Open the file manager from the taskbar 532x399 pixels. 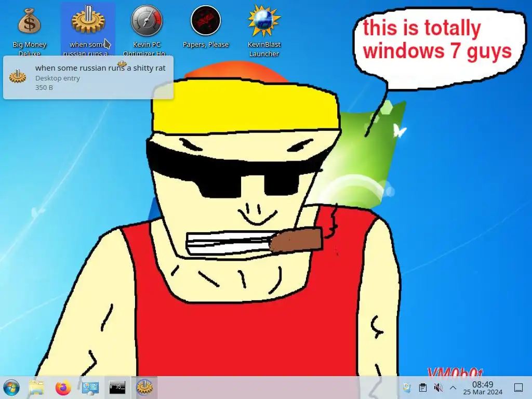(x=36, y=388)
